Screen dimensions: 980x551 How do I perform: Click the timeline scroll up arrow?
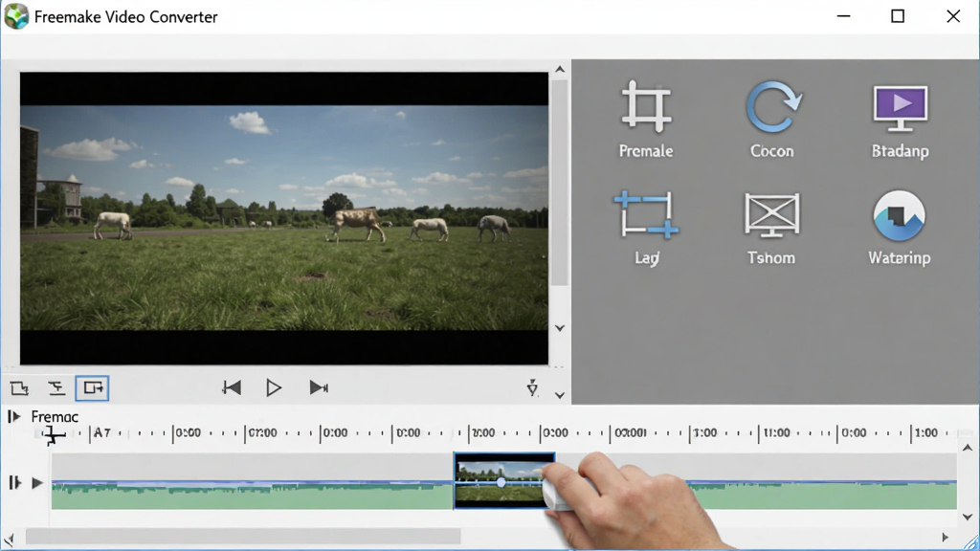coord(968,448)
